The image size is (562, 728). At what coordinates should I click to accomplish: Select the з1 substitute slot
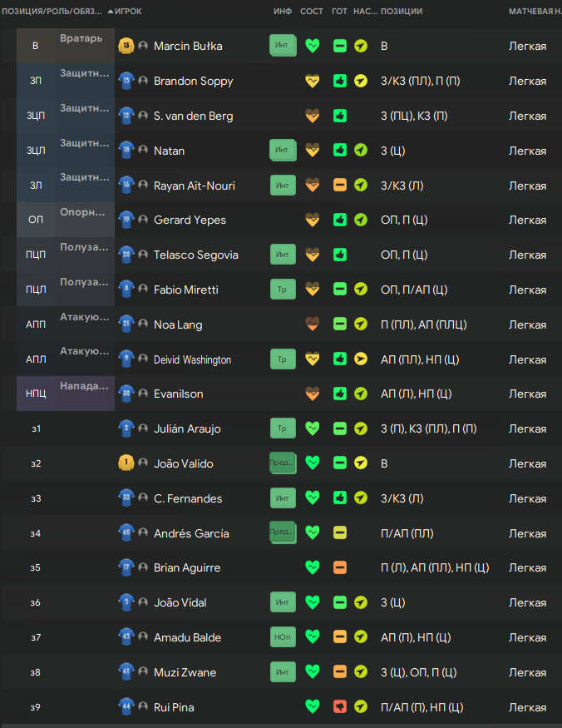click(36, 428)
